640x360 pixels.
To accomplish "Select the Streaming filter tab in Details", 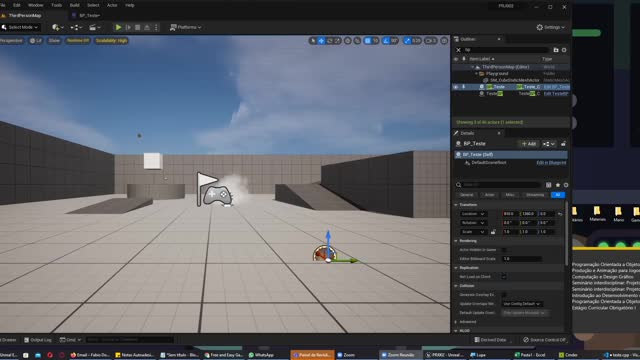I will [535, 195].
